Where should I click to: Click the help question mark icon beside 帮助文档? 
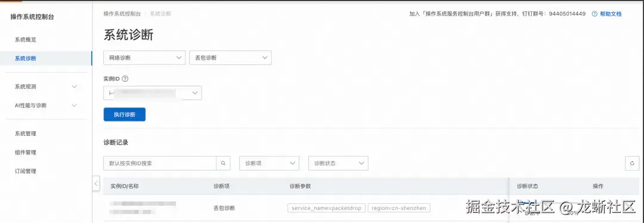[595, 14]
